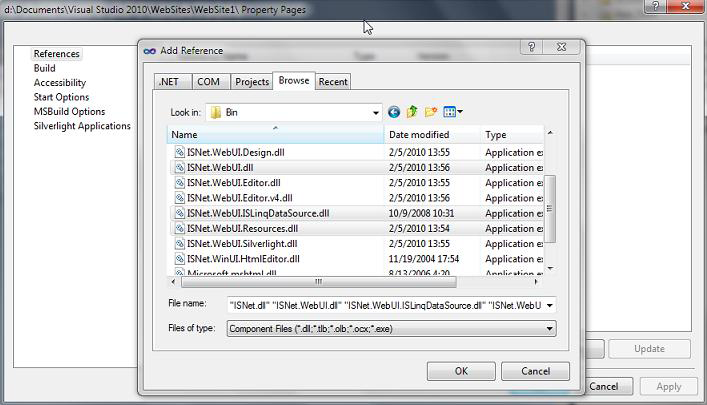The height and width of the screenshot is (405, 707).
Task: Click OK in Add Reference dialog
Action: (x=461, y=371)
